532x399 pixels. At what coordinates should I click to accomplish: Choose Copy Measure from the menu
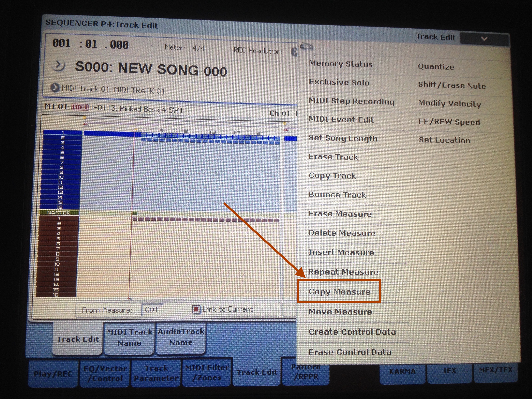[339, 292]
